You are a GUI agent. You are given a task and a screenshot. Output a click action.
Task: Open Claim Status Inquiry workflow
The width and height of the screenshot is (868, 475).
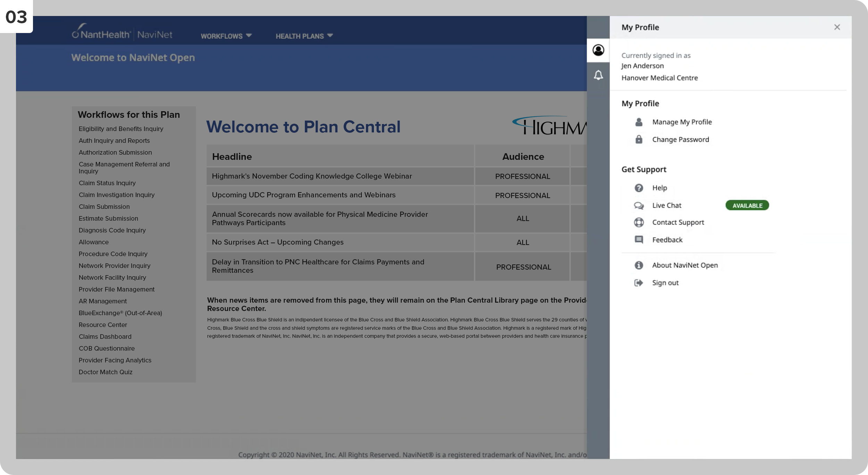[107, 183]
